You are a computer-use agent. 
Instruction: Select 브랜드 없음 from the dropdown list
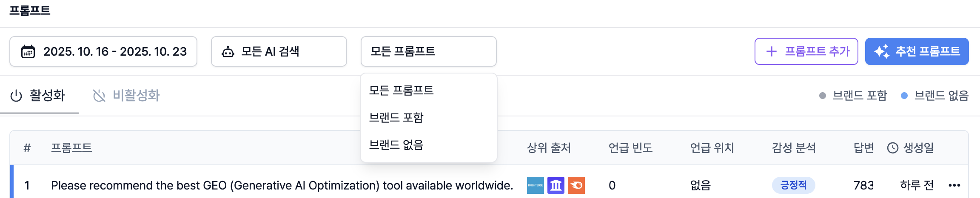pyautogui.click(x=396, y=145)
